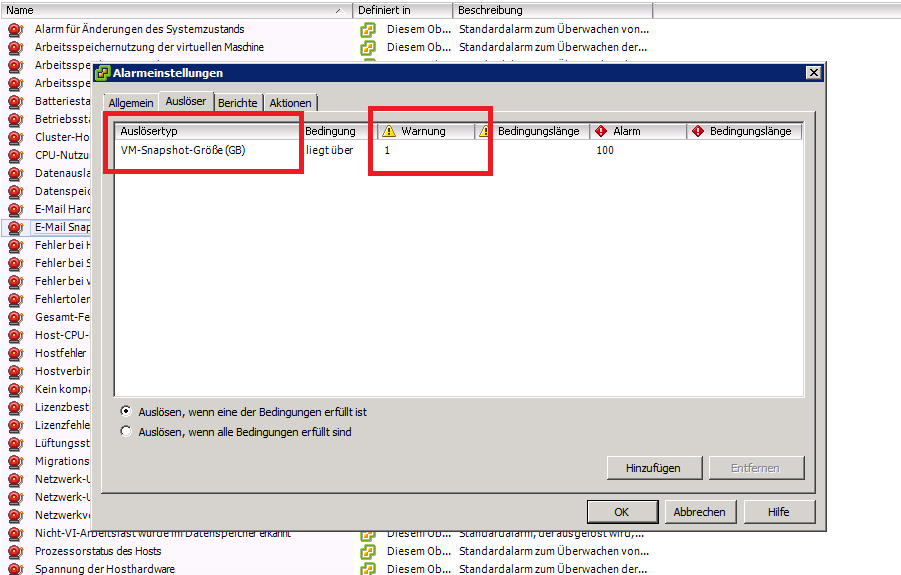Click the Alarmeinstellungen dialog title icon
Viewport: 901px width, 575px height.
coord(103,73)
